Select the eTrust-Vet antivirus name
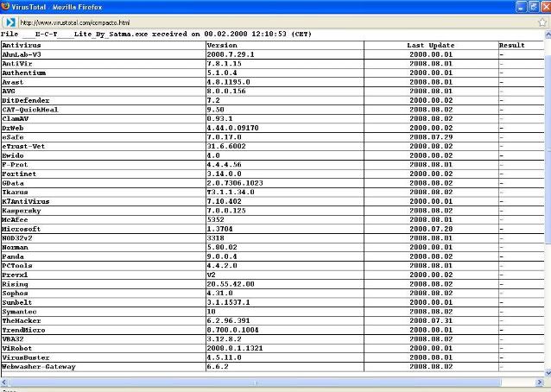Viewport: 551px width, 392px height. click(x=23, y=146)
